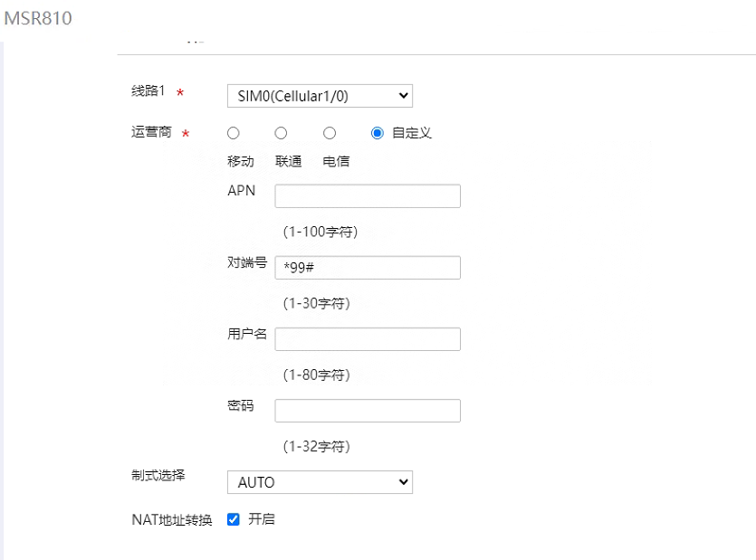Viewport: 756px width, 560px height.
Task: Click the 自定义 label text
Action: 412,133
